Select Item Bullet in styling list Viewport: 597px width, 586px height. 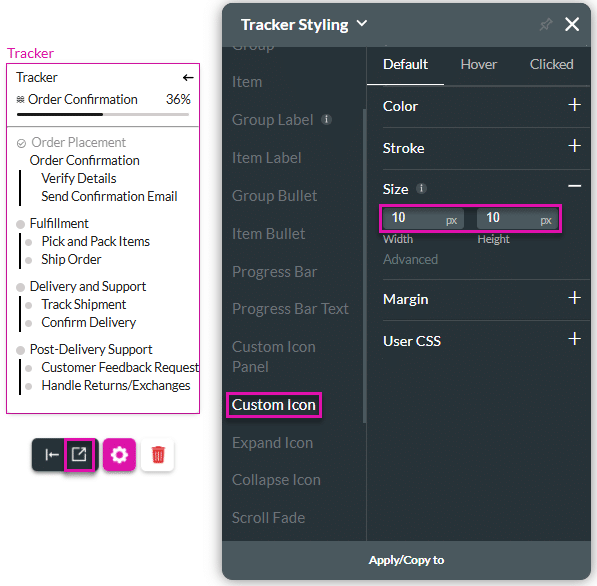[x=269, y=234]
